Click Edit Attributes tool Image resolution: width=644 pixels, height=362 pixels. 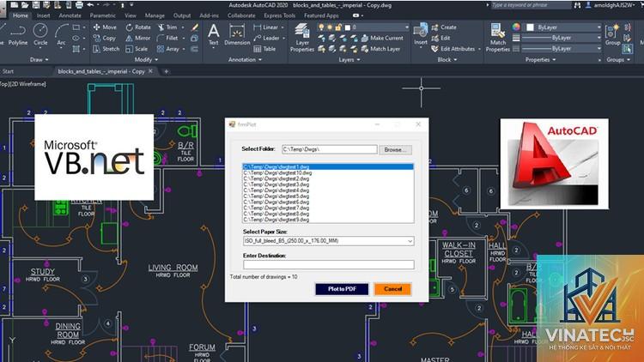[453, 48]
